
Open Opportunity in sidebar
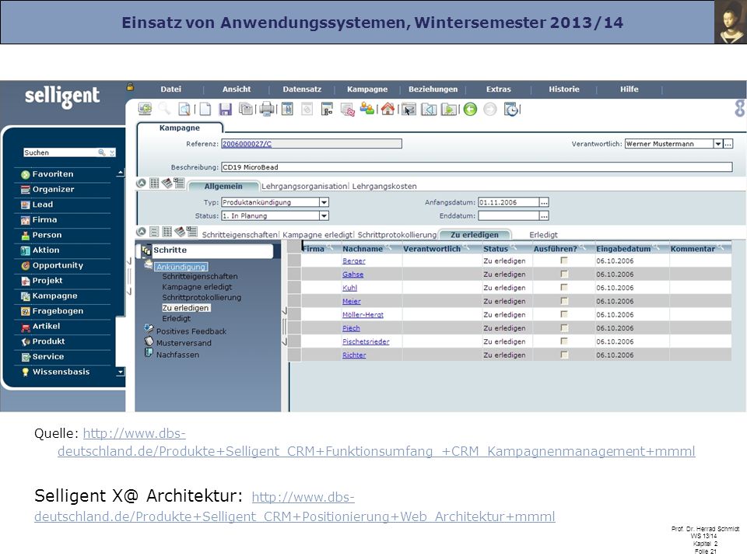pos(58,265)
